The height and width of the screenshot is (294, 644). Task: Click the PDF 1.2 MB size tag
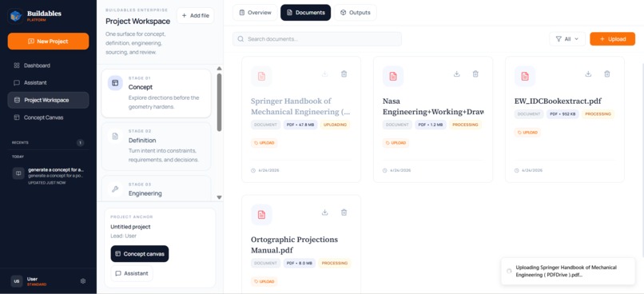[x=431, y=125]
